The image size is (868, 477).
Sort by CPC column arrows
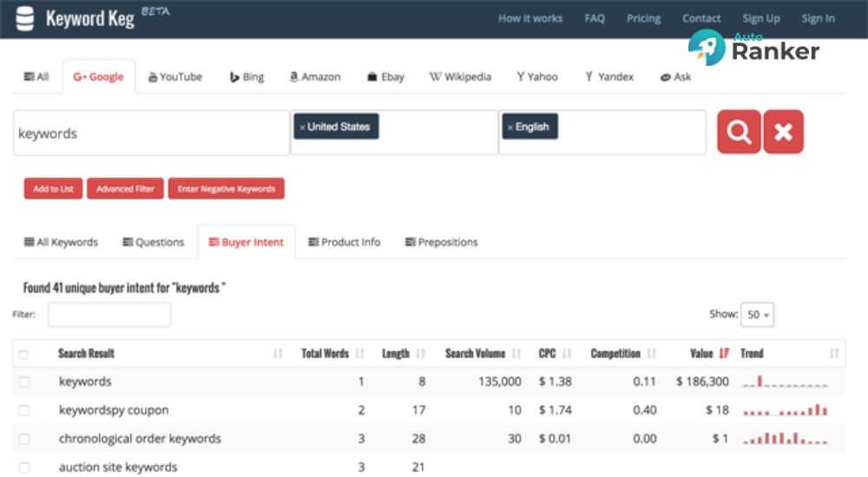pos(566,354)
